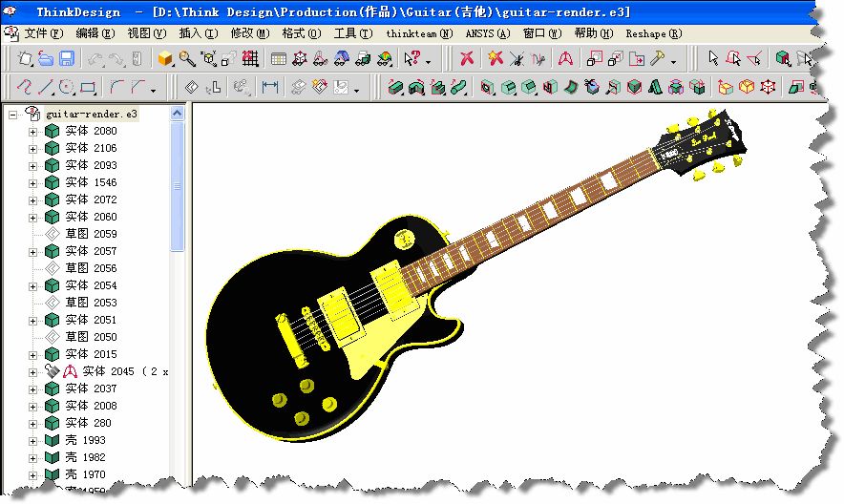Viewport: 844px width, 504px height.
Task: Open the Reshape(R) menu
Action: click(x=654, y=33)
